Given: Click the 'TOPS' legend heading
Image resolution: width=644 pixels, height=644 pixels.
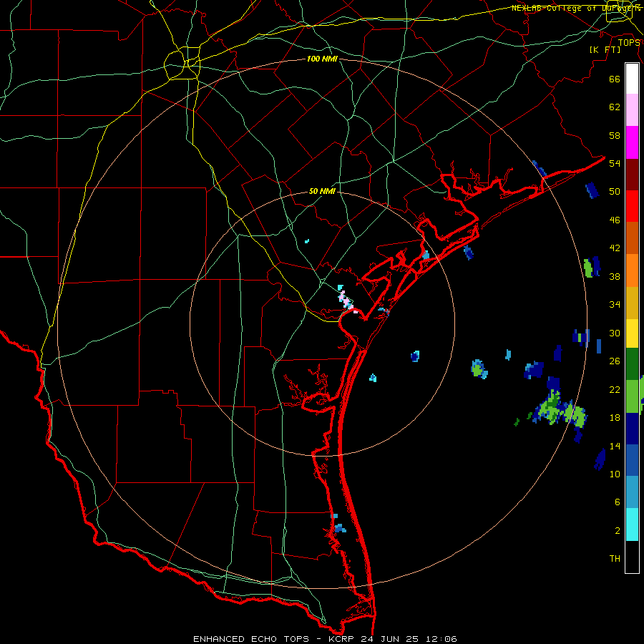Looking at the screenshot, I should click(x=629, y=43).
